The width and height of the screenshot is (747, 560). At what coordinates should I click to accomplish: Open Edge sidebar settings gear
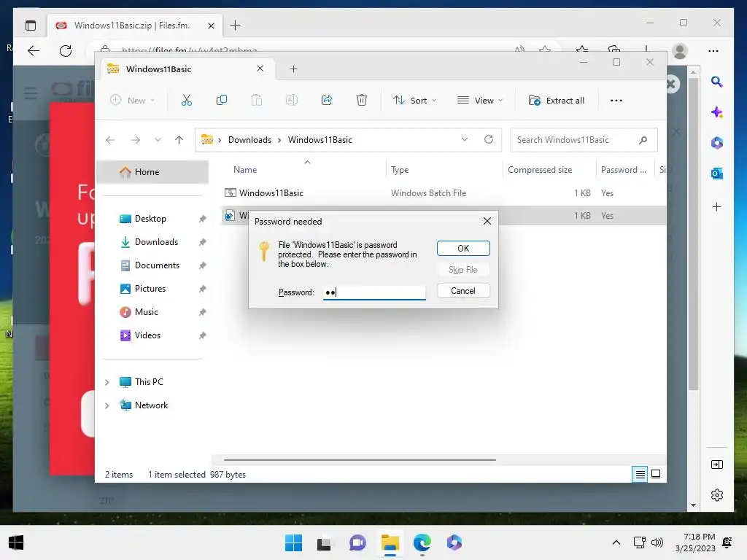click(716, 495)
